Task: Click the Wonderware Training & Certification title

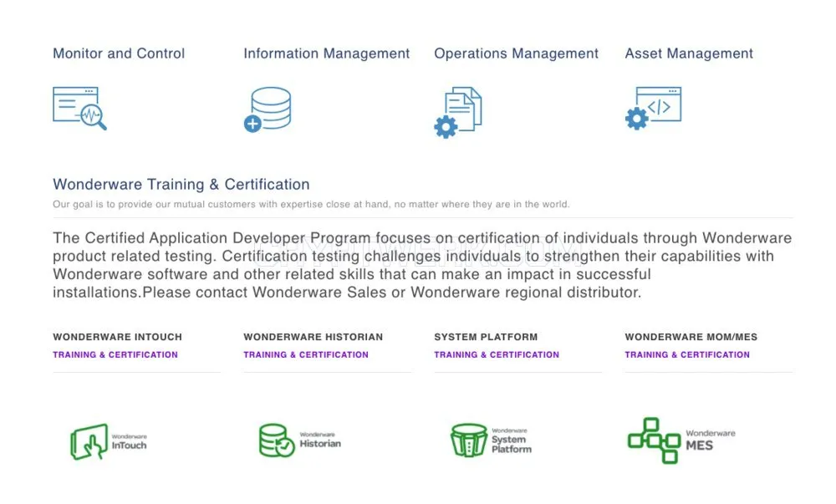Action: 181,185
